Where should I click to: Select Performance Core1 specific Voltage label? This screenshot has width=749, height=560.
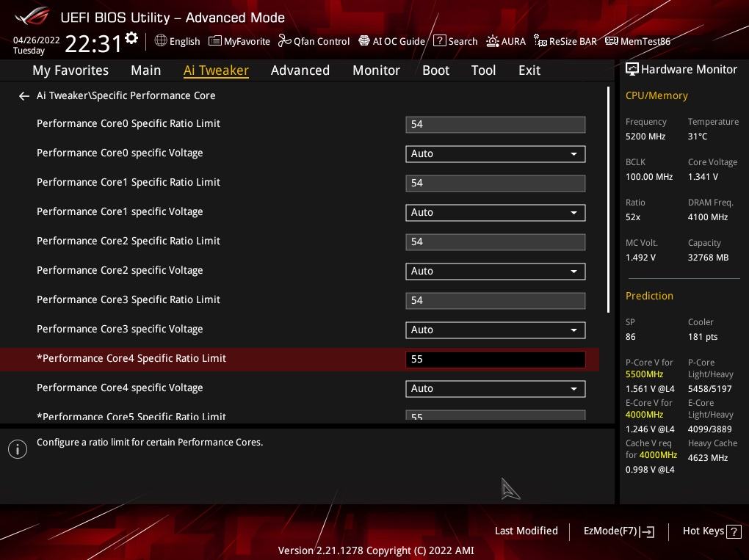tap(120, 212)
